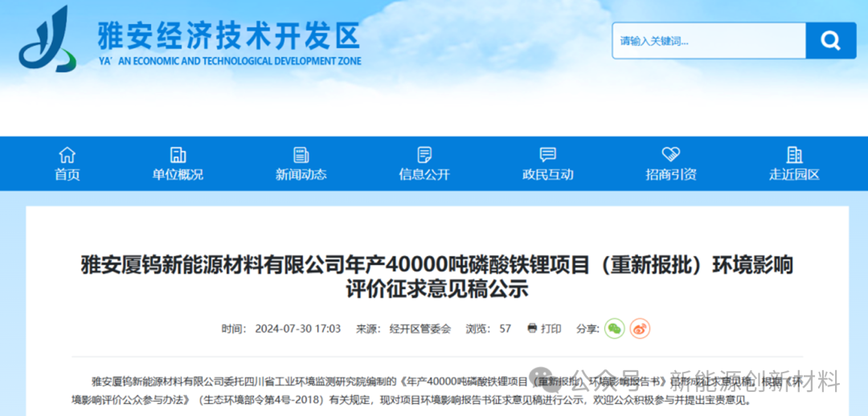Viewport: 868px width, 416px height.
Task: Open the 走近园区 navigation menu item
Action: pyautogui.click(x=794, y=164)
